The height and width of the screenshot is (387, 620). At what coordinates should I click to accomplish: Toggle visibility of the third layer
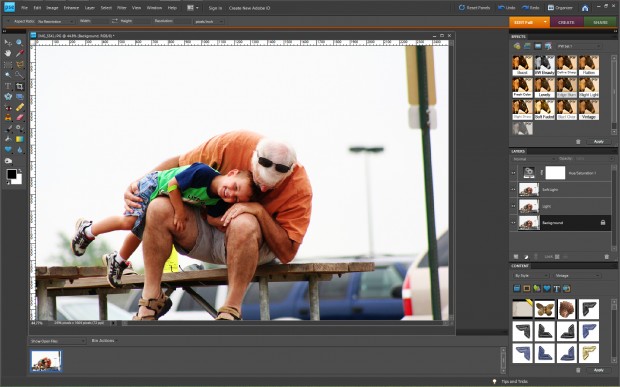click(x=513, y=206)
